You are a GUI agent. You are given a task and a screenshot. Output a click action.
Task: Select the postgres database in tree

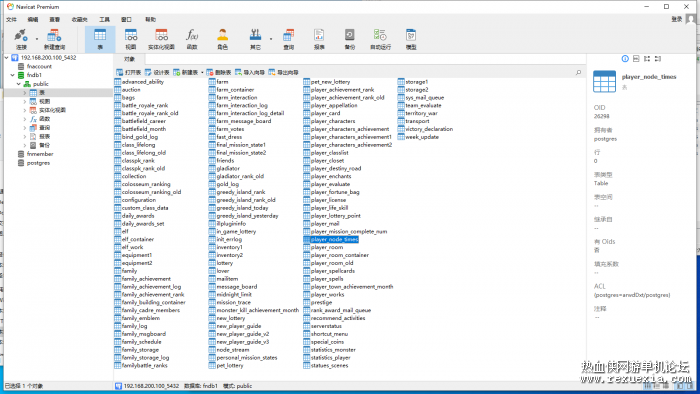[x=38, y=163]
